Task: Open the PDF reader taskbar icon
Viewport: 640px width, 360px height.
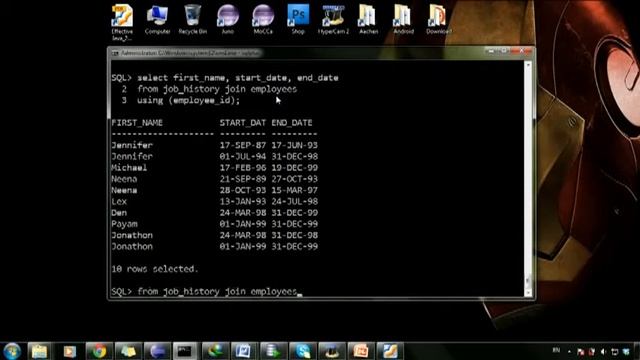Action: point(390,351)
